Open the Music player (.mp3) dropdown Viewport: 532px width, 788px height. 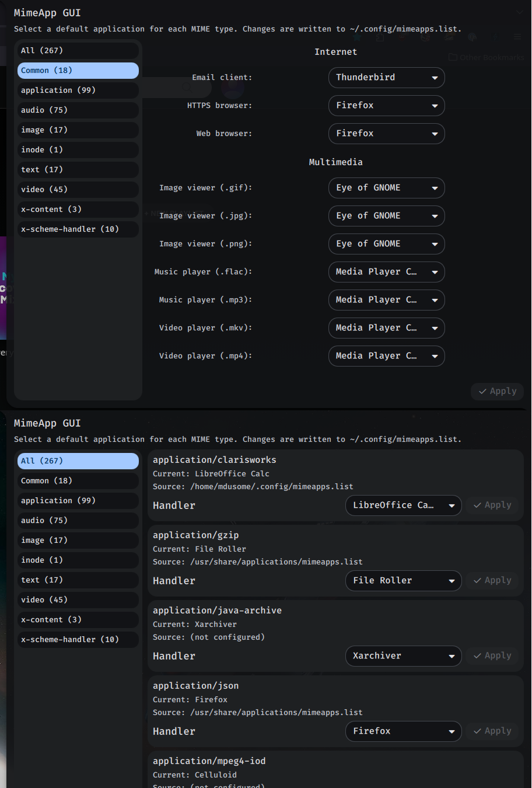pos(386,300)
